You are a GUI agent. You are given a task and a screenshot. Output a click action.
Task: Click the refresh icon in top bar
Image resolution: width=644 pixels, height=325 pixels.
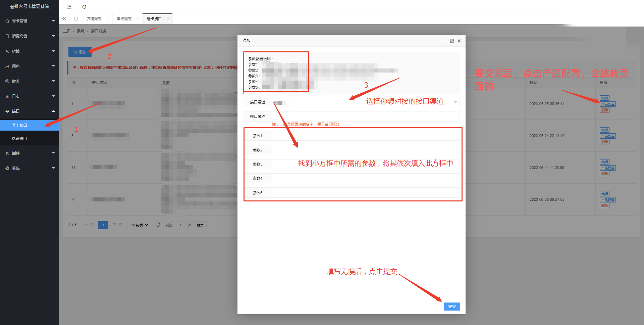tap(84, 7)
